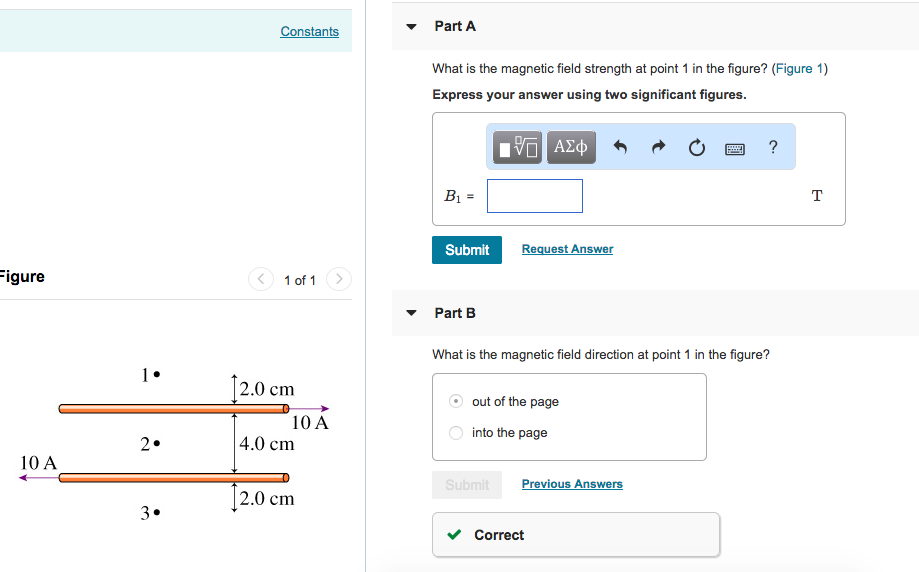Image resolution: width=919 pixels, height=572 pixels.
Task: Click the undo arrow in answer toolbar
Action: click(620, 147)
